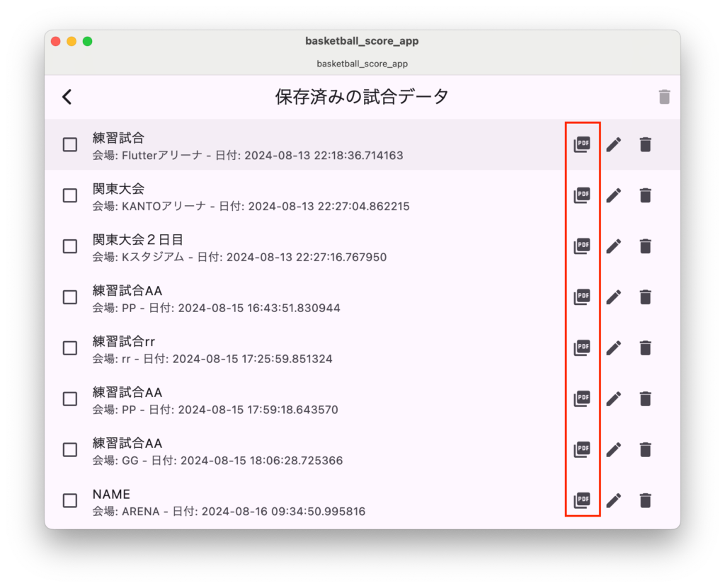Open the 練習試合 title in the Flutterアリーナ row
This screenshot has width=725, height=588.
pos(118,138)
